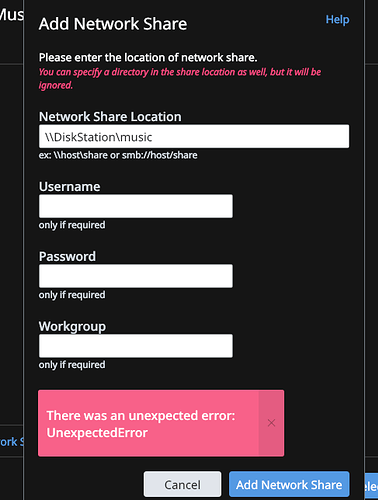Click 'Please enter the location' instruction text

pos(148,58)
